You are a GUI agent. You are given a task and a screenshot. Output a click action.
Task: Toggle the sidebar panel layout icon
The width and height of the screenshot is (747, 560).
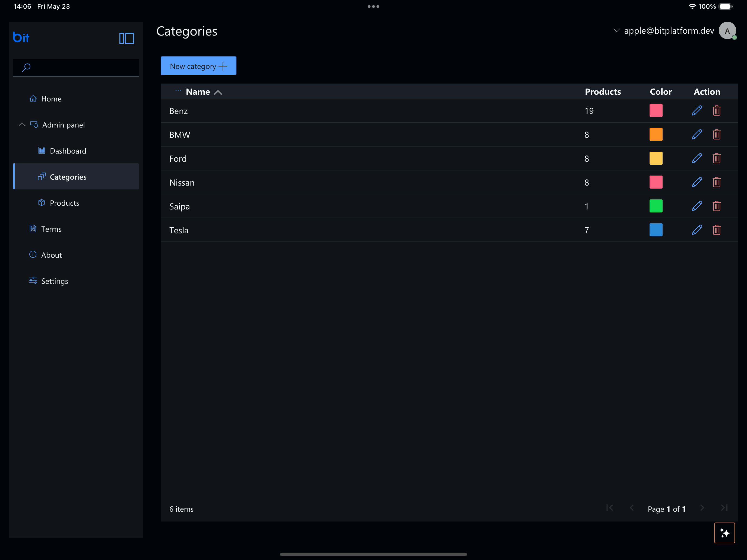(127, 38)
